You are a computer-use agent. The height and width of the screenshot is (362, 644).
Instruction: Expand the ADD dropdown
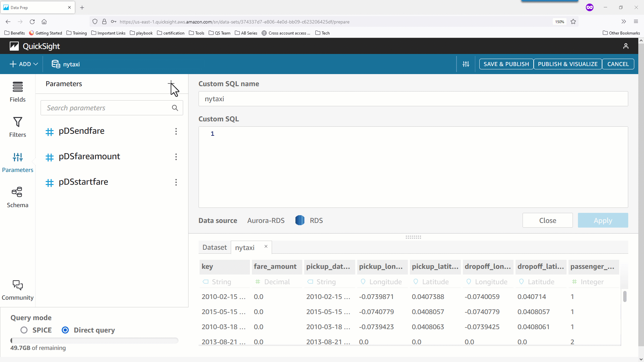[x=23, y=64]
